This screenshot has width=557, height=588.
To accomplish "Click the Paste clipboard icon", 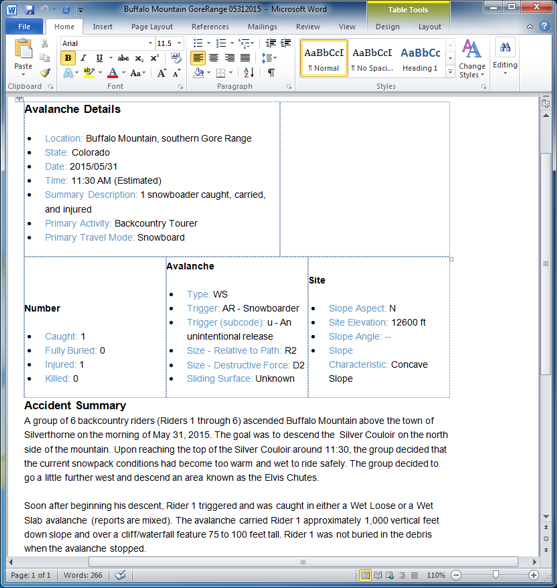I will click(23, 50).
